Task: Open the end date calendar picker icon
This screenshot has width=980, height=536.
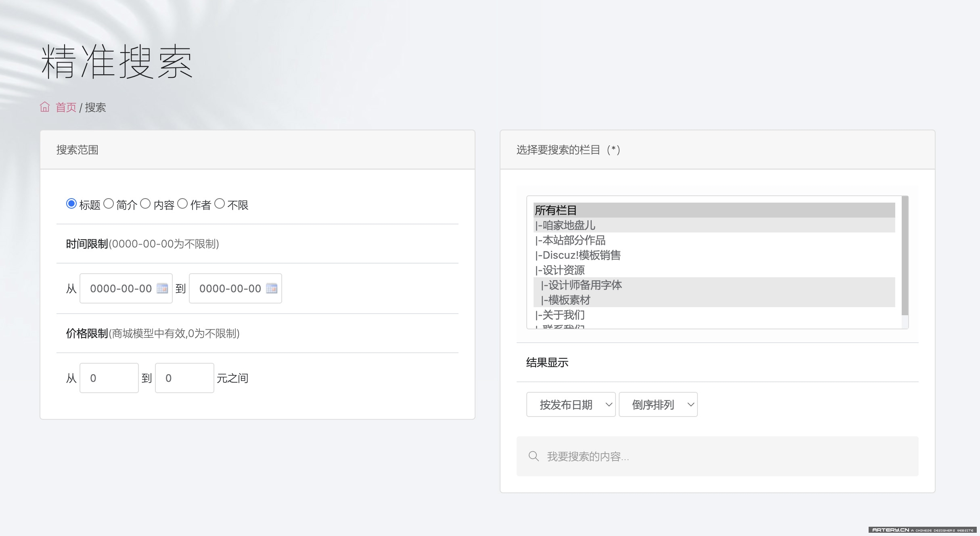Action: pyautogui.click(x=272, y=289)
